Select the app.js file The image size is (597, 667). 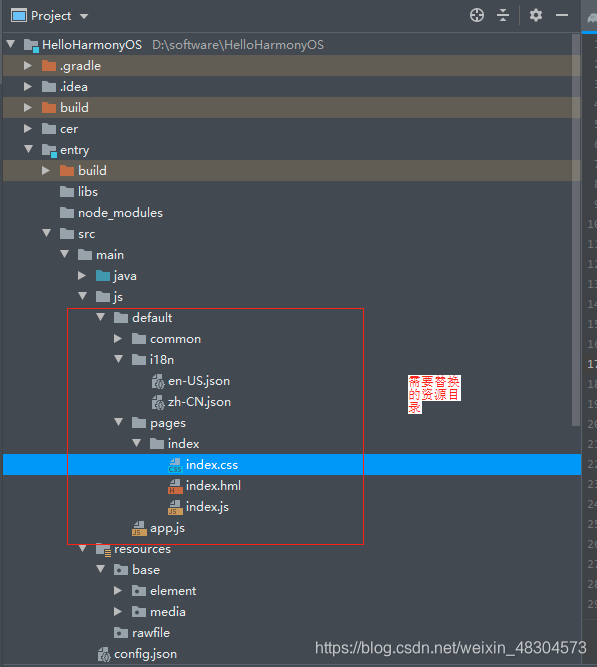click(x=167, y=528)
